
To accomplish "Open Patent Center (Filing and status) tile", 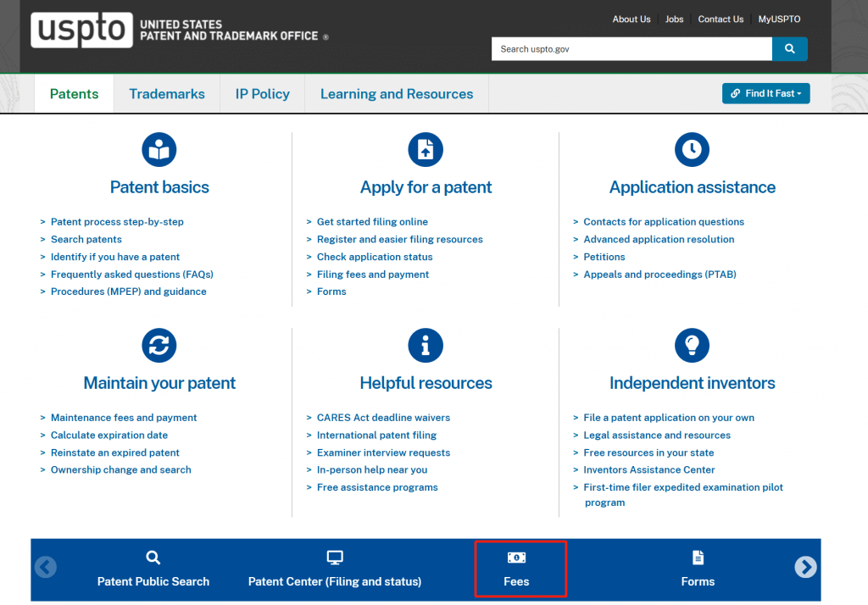I will [x=335, y=569].
